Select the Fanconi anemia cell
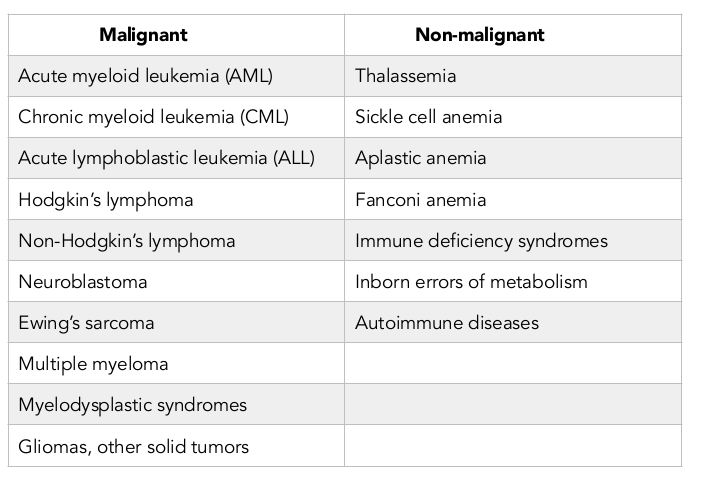Image resolution: width=701 pixels, height=482 pixels. click(x=420, y=199)
